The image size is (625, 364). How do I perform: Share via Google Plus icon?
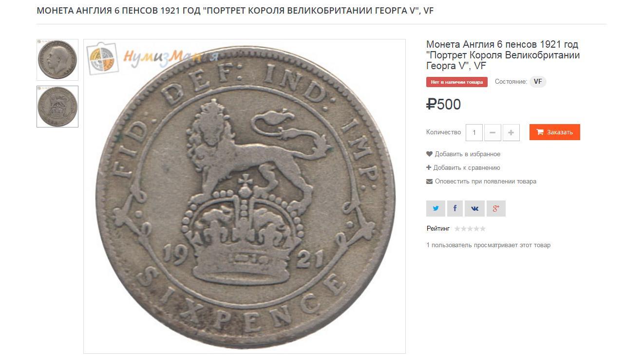pos(496,208)
